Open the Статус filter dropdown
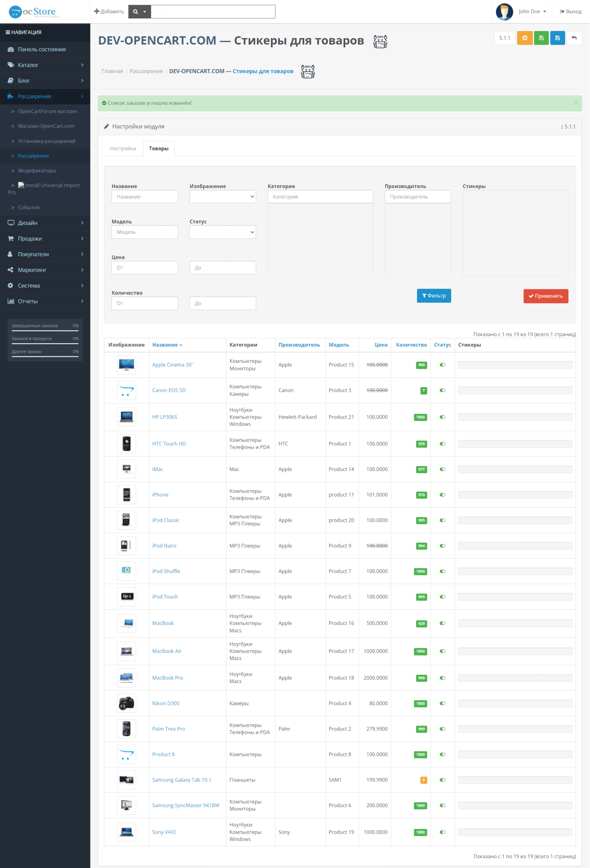The image size is (590, 868). click(223, 232)
